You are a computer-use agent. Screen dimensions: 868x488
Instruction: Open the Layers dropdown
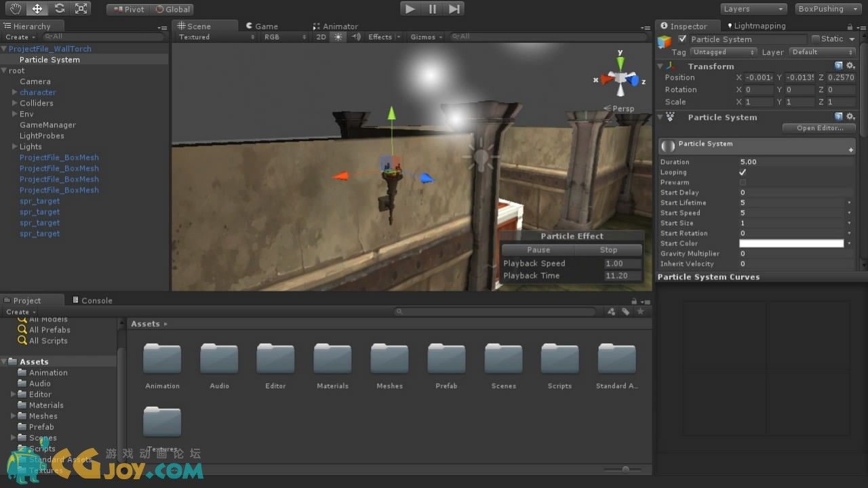click(x=753, y=9)
